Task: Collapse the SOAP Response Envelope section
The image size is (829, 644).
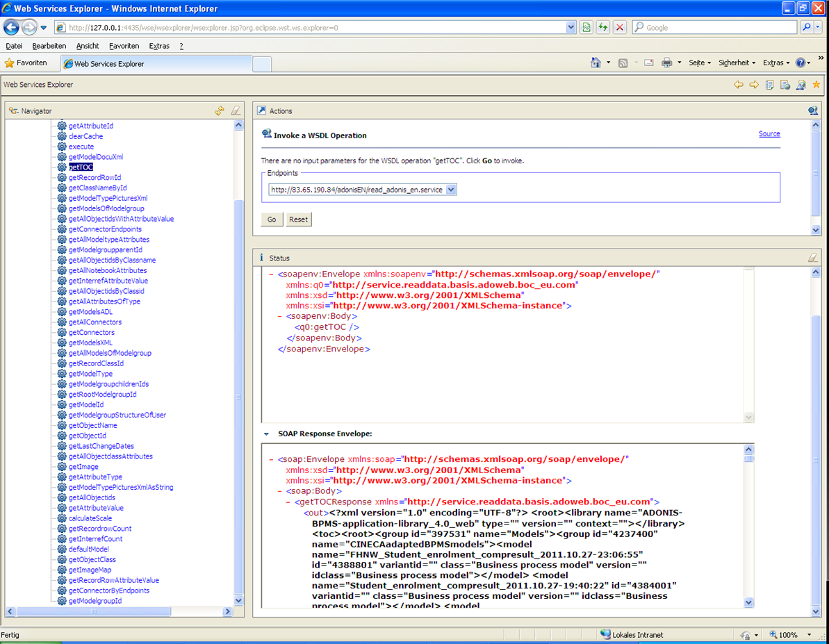Action: tap(266, 434)
